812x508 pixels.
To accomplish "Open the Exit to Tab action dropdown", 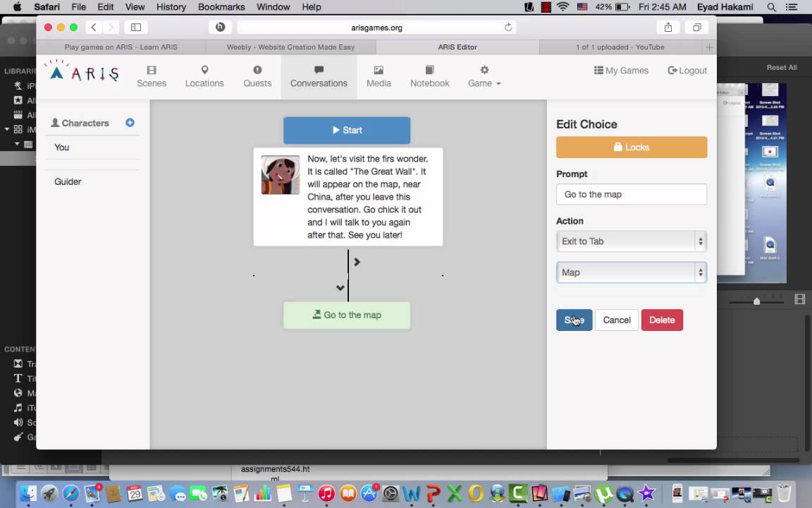I will pyautogui.click(x=632, y=241).
